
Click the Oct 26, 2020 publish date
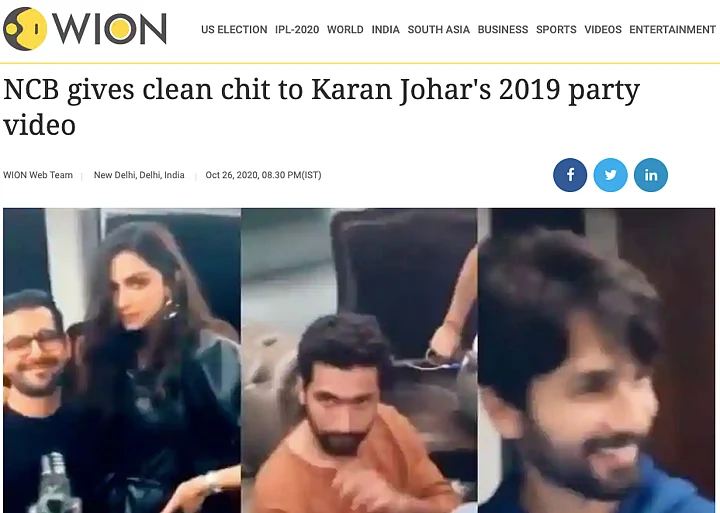(264, 175)
